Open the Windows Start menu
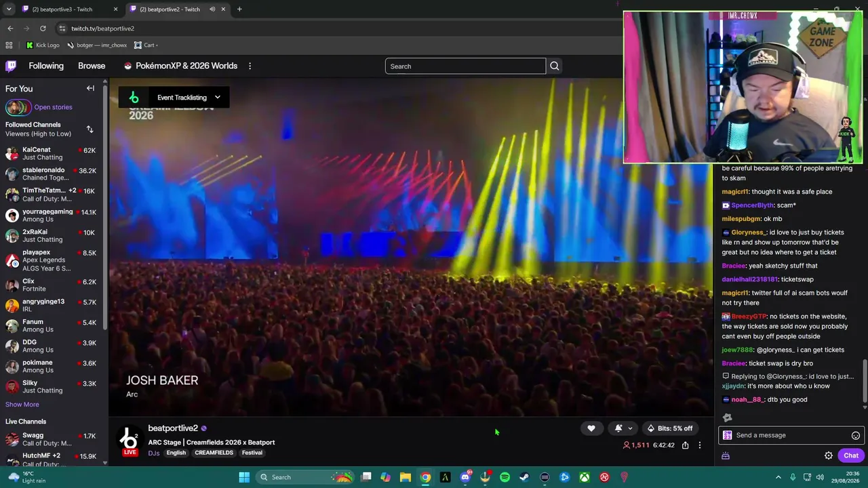The image size is (868, 488). point(244,477)
